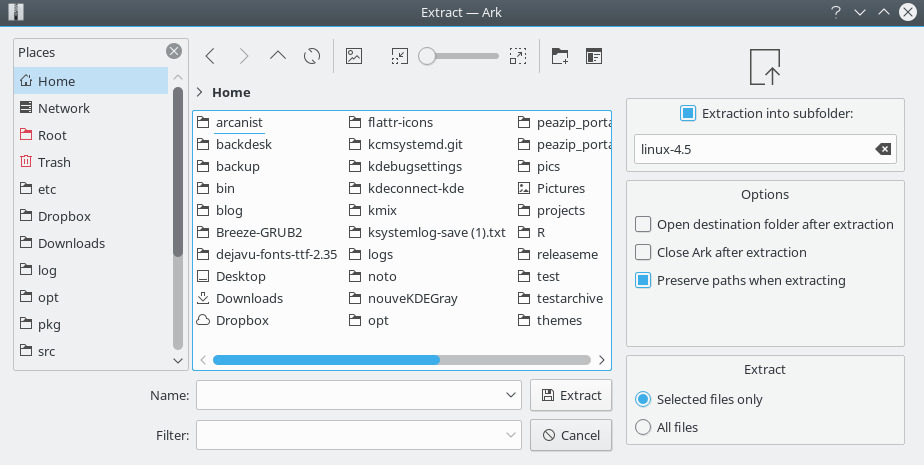
Task: Click the Cancel button
Action: (x=570, y=435)
